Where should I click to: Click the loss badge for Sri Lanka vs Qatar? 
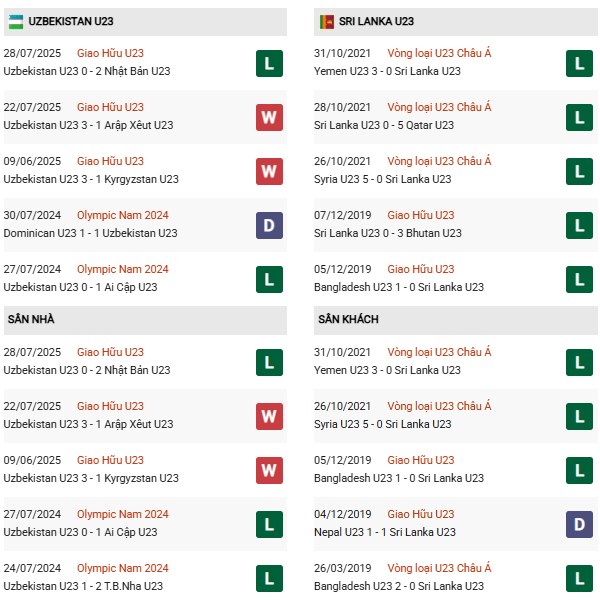(578, 117)
